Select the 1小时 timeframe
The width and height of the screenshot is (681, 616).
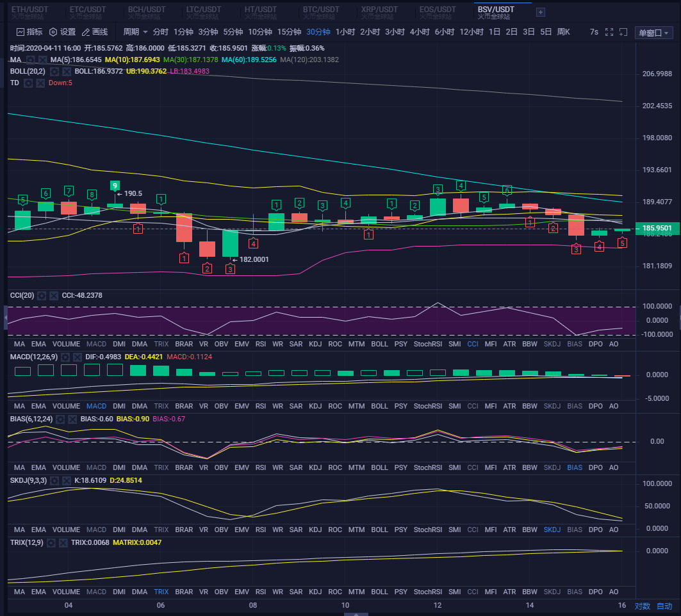[345, 32]
